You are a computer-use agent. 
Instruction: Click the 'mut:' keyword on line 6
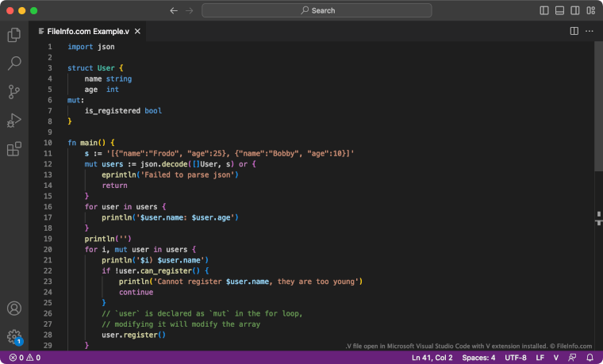click(75, 100)
